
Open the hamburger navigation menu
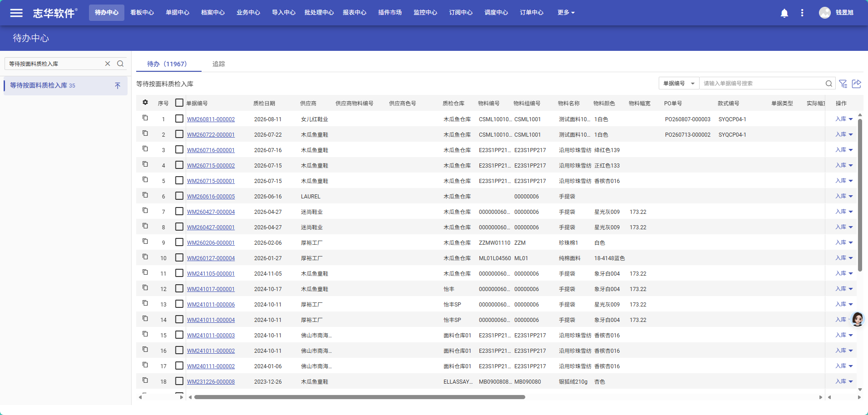(x=16, y=13)
